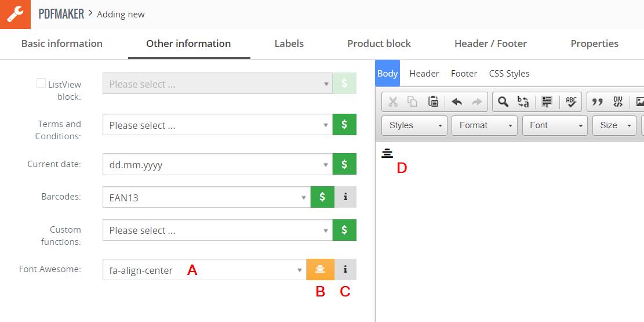
Task: Open the Barcodes EAN13 dropdown
Action: (x=206, y=197)
